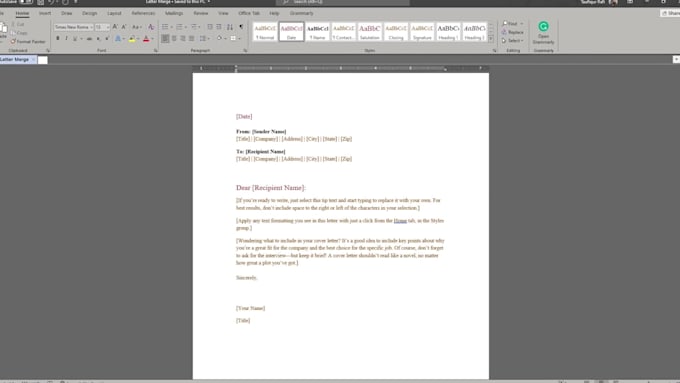The width and height of the screenshot is (680, 383).
Task: Decrease the font size
Action: pyautogui.click(x=124, y=27)
